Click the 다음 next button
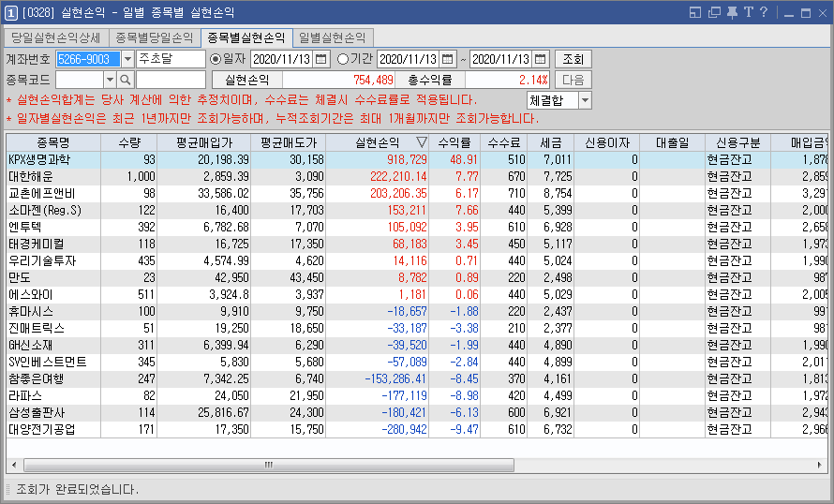 point(573,80)
